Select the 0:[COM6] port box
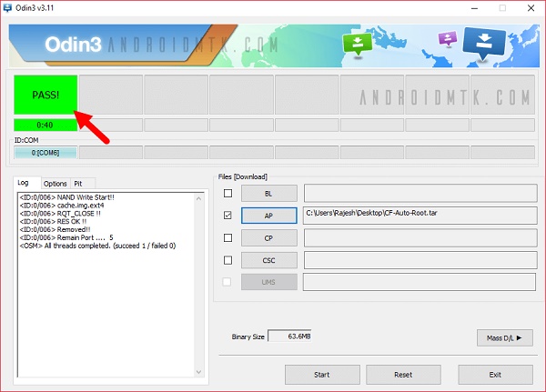The width and height of the screenshot is (546, 392). point(45,153)
